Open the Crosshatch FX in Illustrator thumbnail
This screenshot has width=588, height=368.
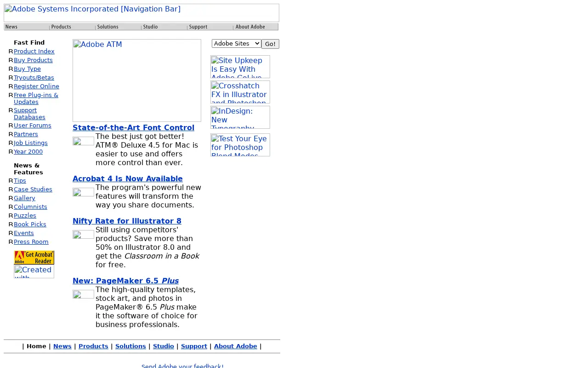[240, 92]
